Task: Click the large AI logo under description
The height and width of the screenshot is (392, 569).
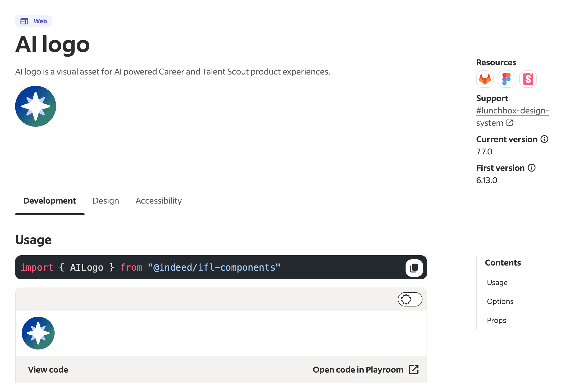Action: pos(36,106)
